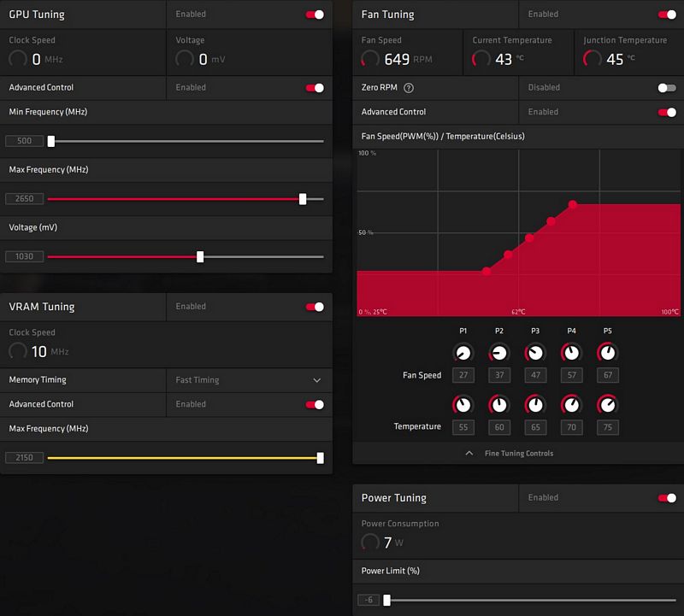Select the second-highest fan curve point
The width and height of the screenshot is (684, 616).
[551, 221]
